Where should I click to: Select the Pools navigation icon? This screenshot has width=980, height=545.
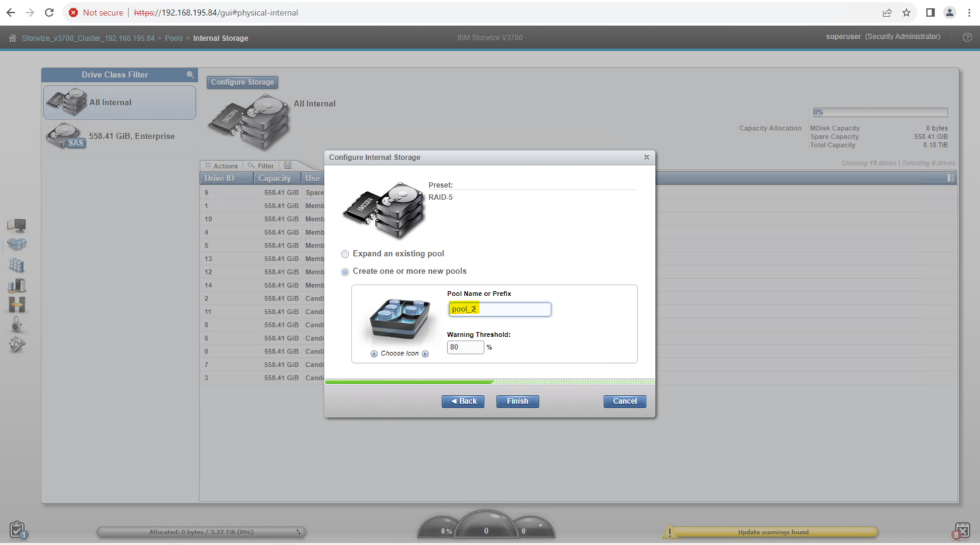click(17, 244)
